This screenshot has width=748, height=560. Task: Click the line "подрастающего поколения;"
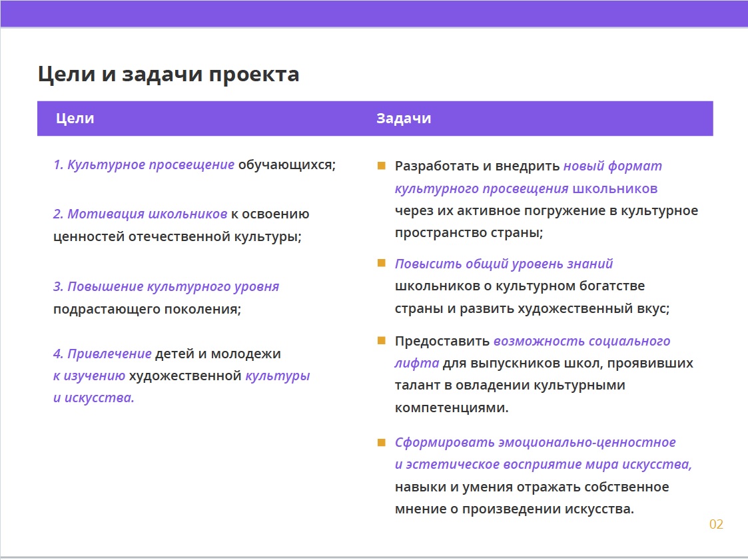point(147,309)
